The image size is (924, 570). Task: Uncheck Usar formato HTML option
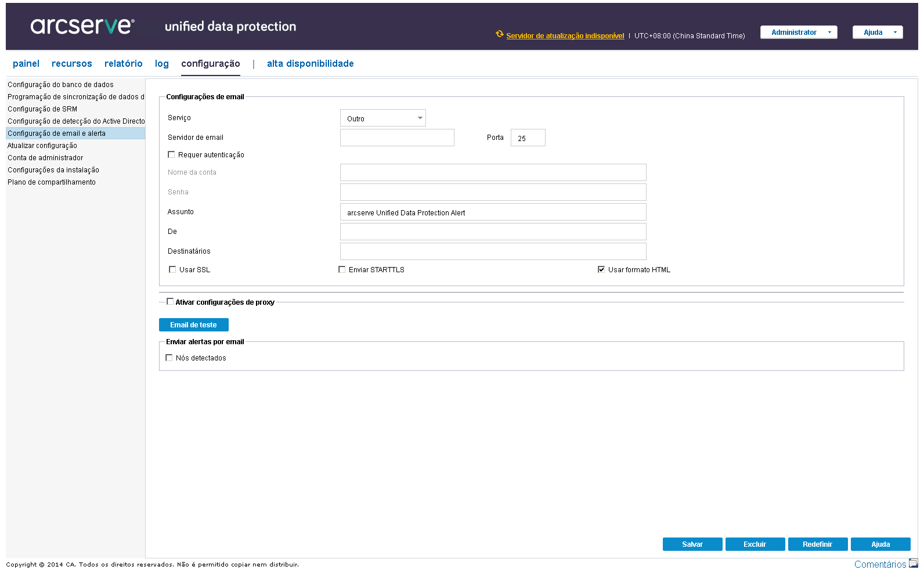pyautogui.click(x=601, y=269)
